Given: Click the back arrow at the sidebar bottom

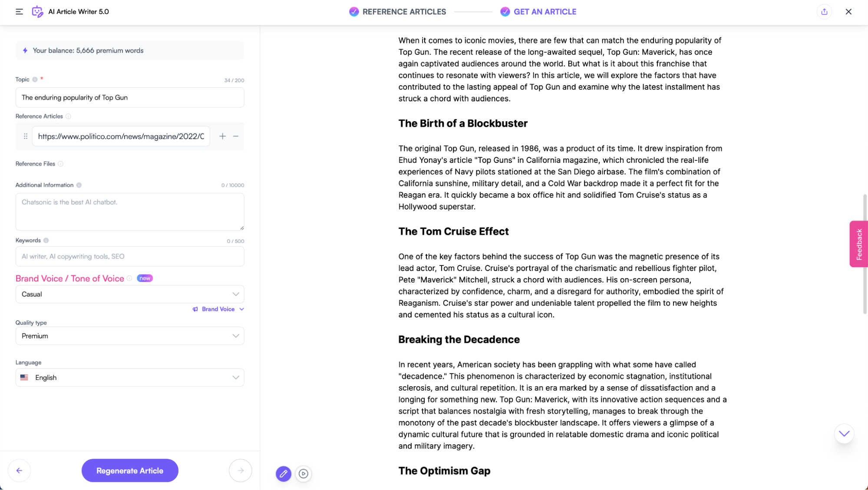Looking at the screenshot, I should pos(19,470).
